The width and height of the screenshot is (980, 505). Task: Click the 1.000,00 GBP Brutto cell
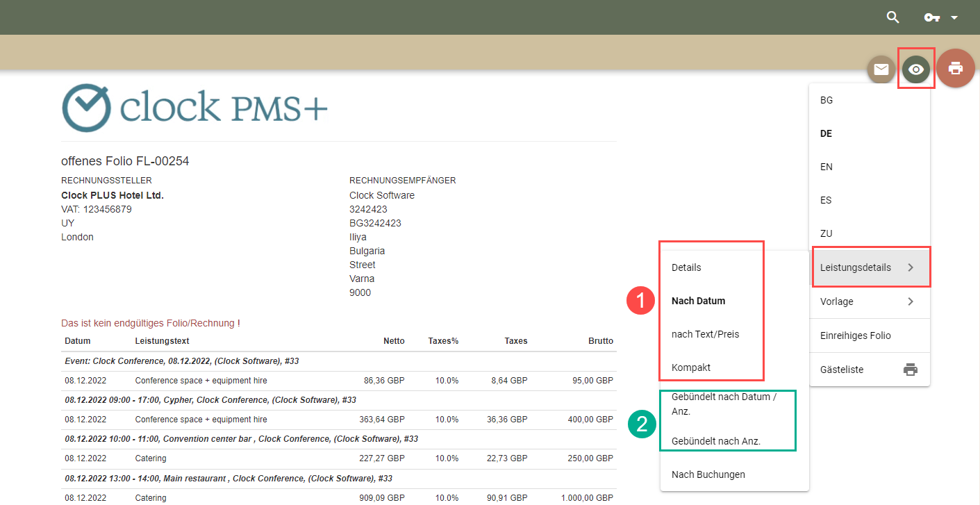pos(588,497)
